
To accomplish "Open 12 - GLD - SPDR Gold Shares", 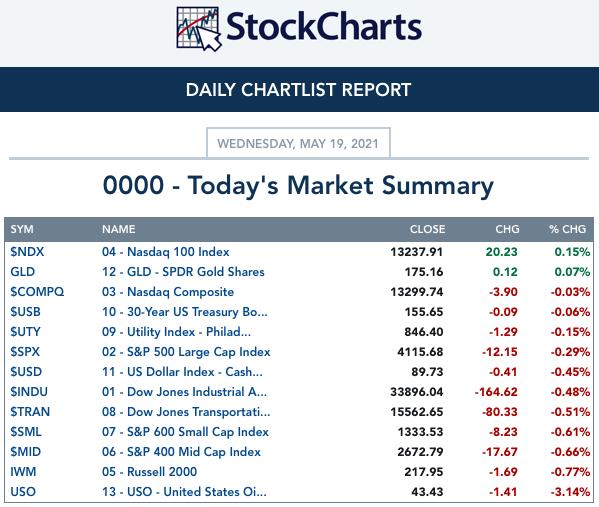I will [183, 272].
